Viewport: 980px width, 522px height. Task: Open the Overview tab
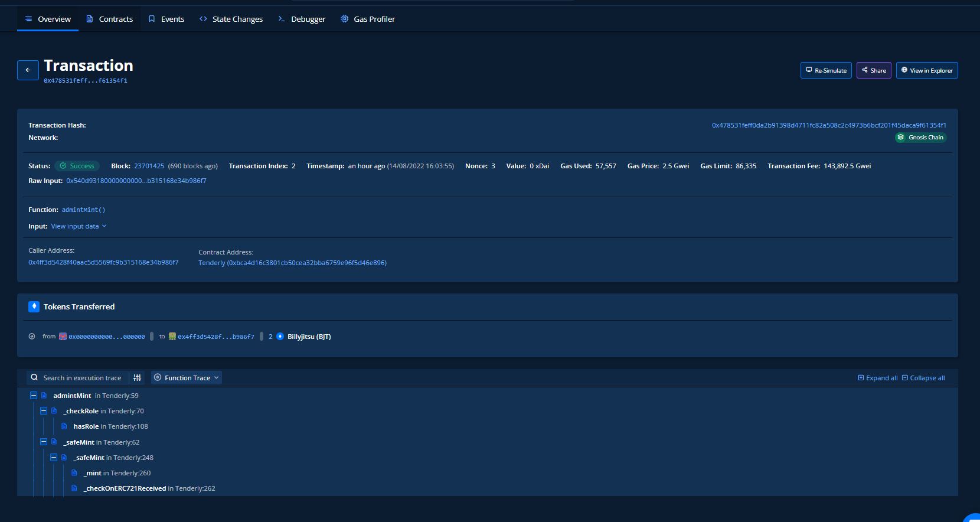[48, 19]
